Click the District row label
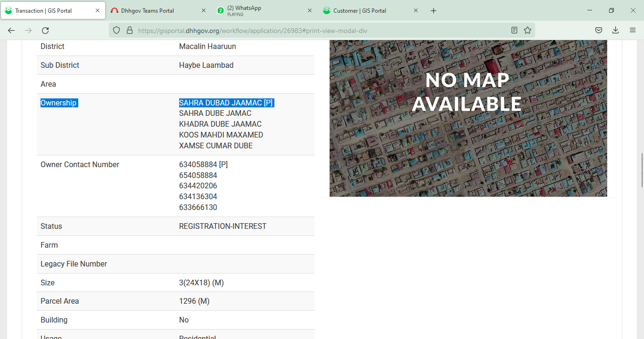 (x=52, y=47)
